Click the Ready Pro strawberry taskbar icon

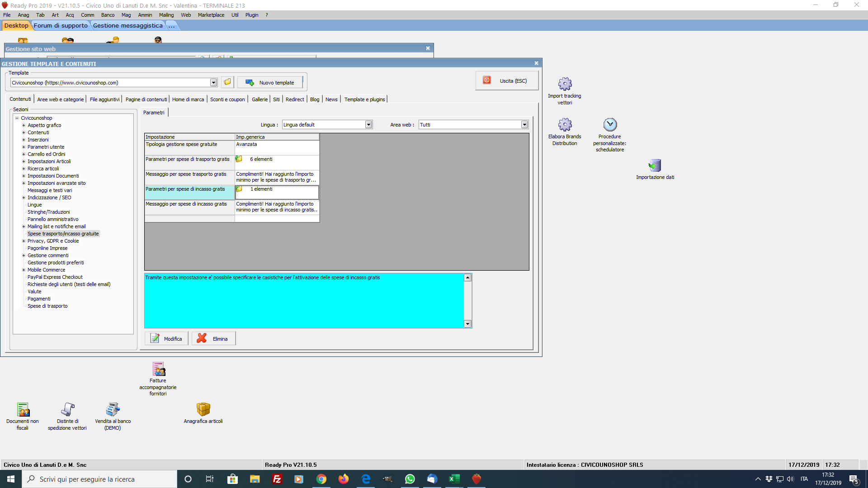pyautogui.click(x=476, y=479)
